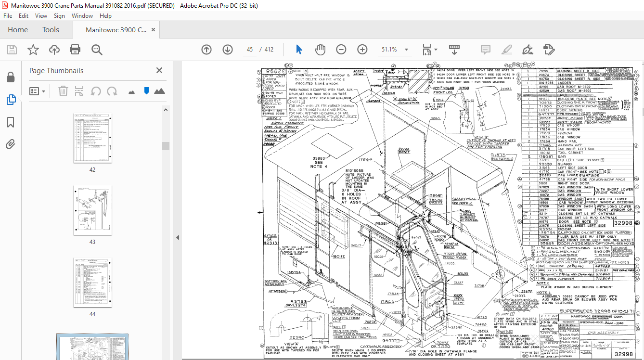The image size is (644, 360).
Task: Open the Find text search tool
Action: pos(97,50)
